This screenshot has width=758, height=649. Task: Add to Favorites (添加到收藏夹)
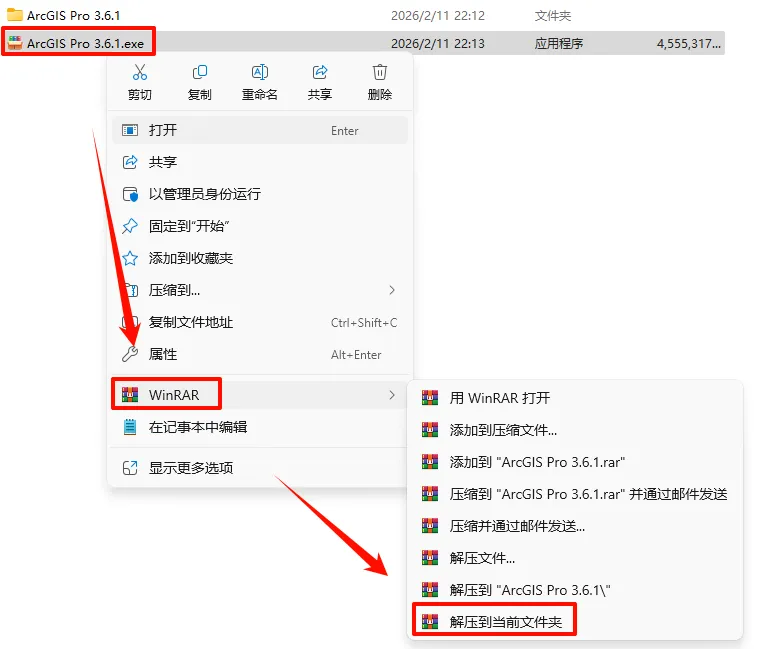coord(260,259)
